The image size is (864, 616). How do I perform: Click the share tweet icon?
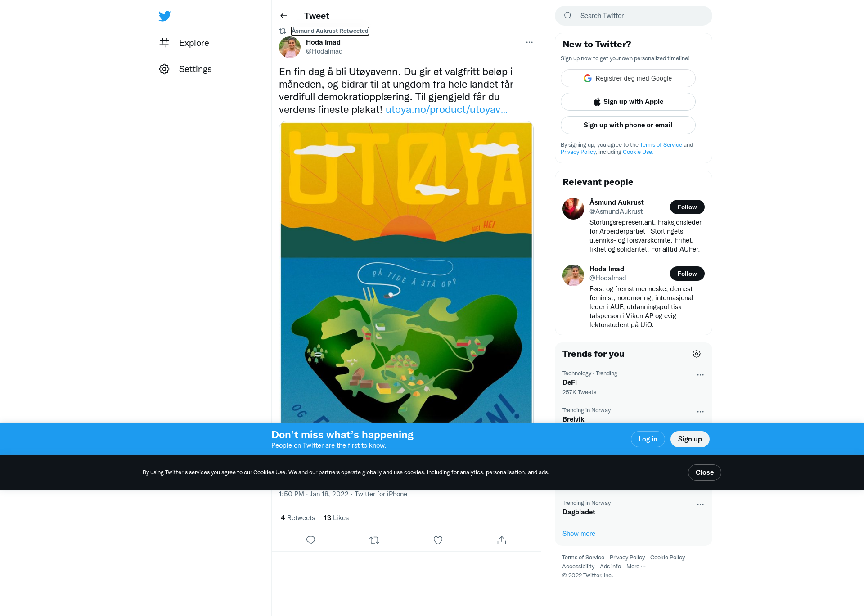(502, 540)
